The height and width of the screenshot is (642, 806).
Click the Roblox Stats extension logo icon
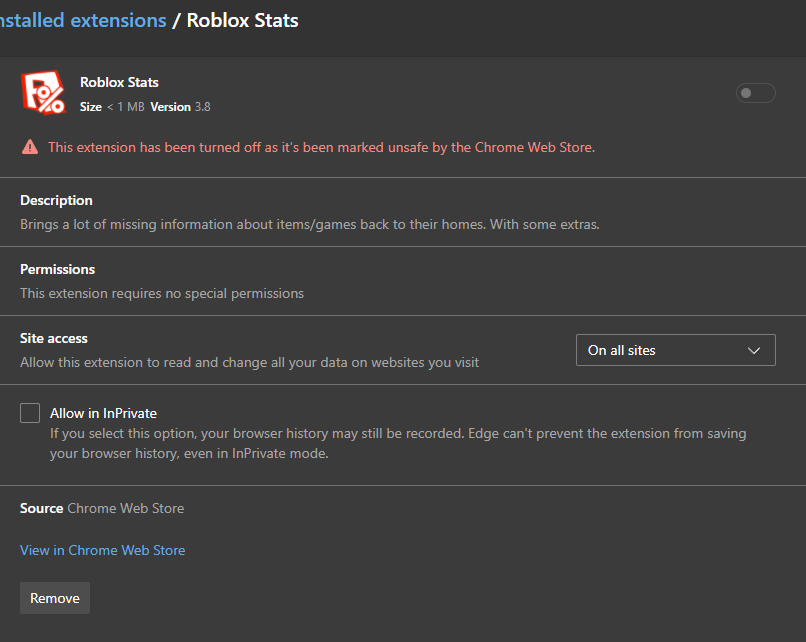point(44,93)
